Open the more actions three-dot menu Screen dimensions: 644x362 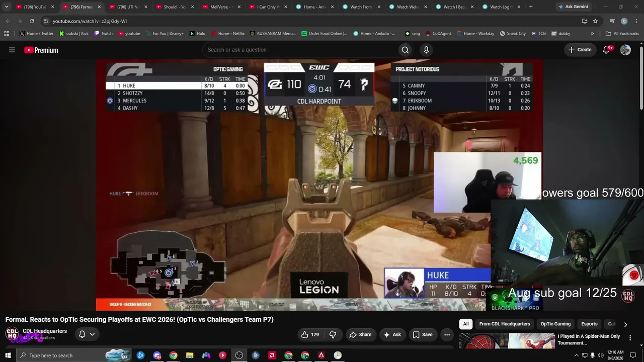click(447, 334)
